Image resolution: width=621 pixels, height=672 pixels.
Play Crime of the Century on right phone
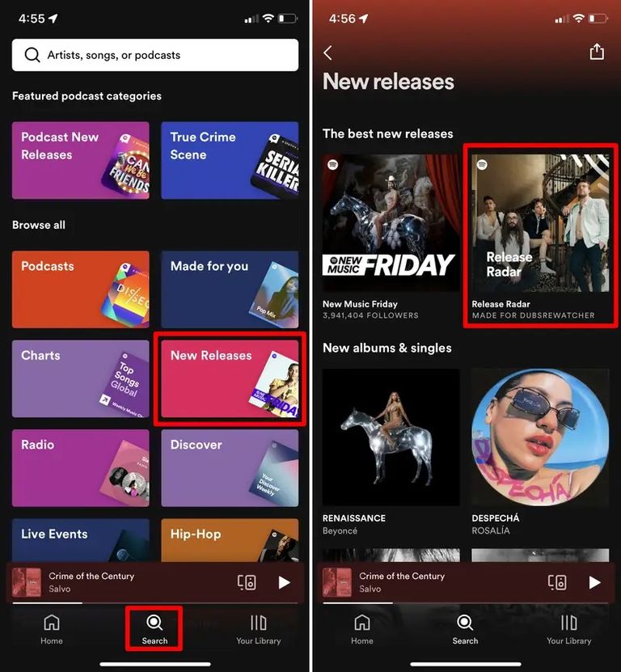[594, 582]
